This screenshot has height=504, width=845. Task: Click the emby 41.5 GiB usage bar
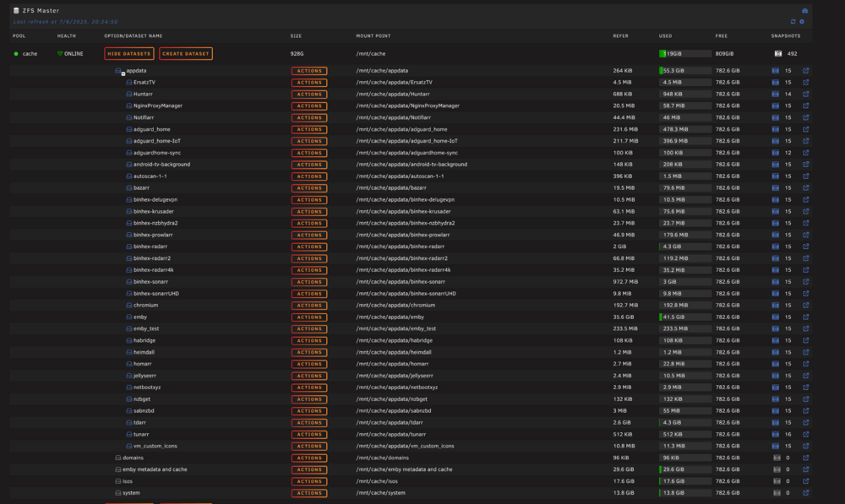click(684, 317)
